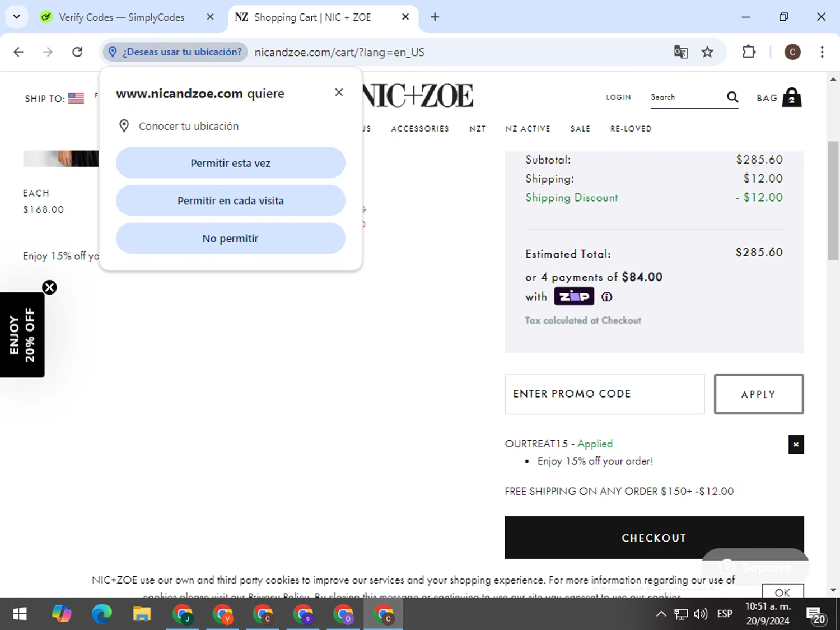Screen dimensions: 840x630
Task: Show hidden system tray icons
Action: click(661, 614)
